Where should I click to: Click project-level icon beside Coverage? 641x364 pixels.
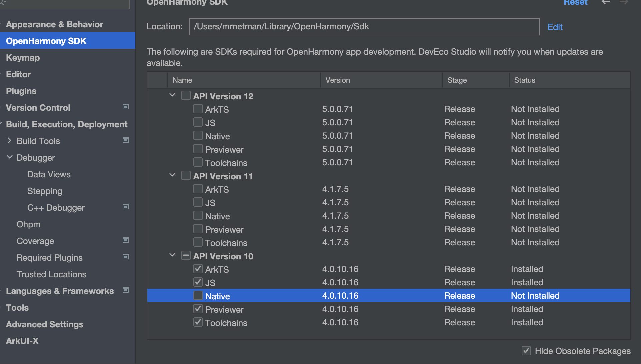coord(126,240)
